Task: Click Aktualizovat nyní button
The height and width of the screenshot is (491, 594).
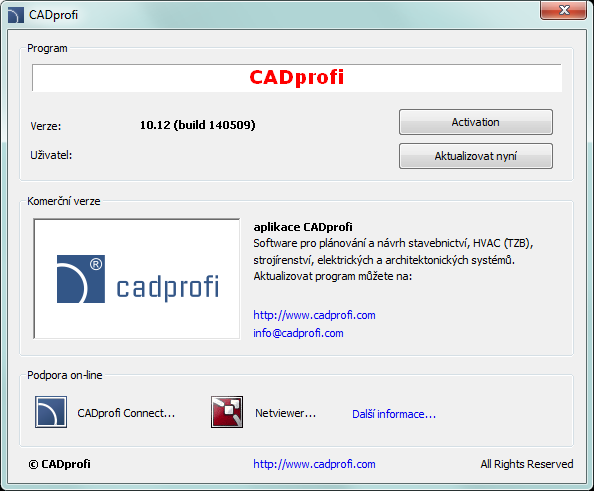Action: [x=475, y=156]
